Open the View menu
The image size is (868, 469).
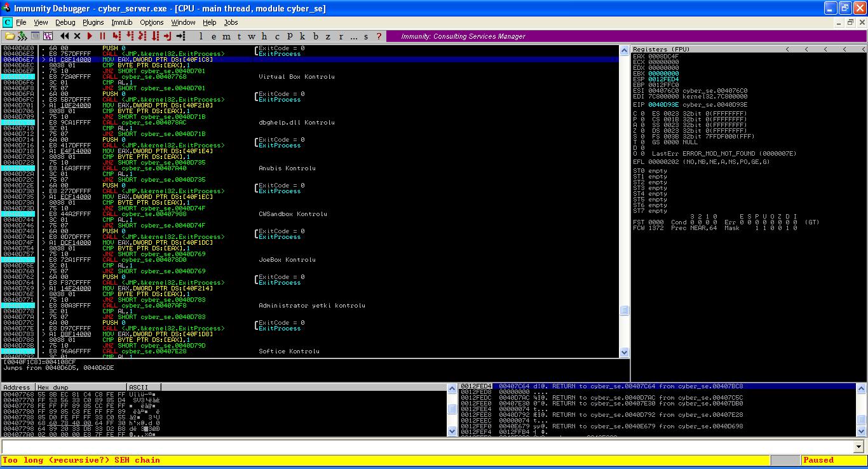(41, 22)
